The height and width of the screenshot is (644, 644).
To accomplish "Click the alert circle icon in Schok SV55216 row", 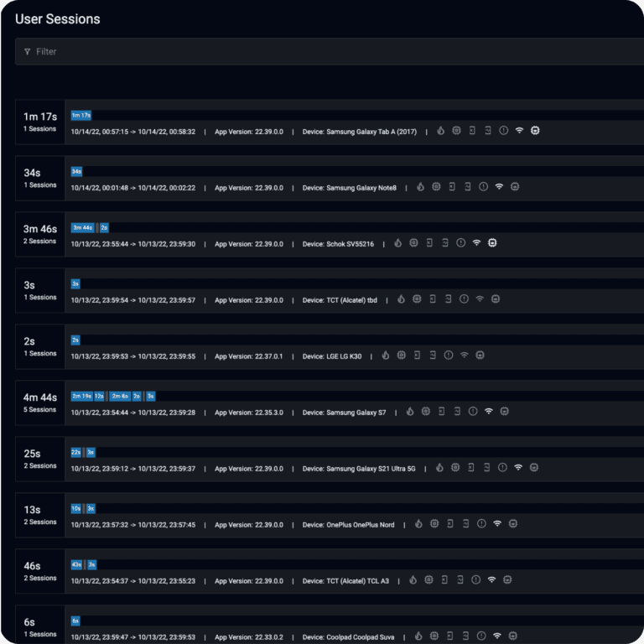I will pyautogui.click(x=461, y=243).
